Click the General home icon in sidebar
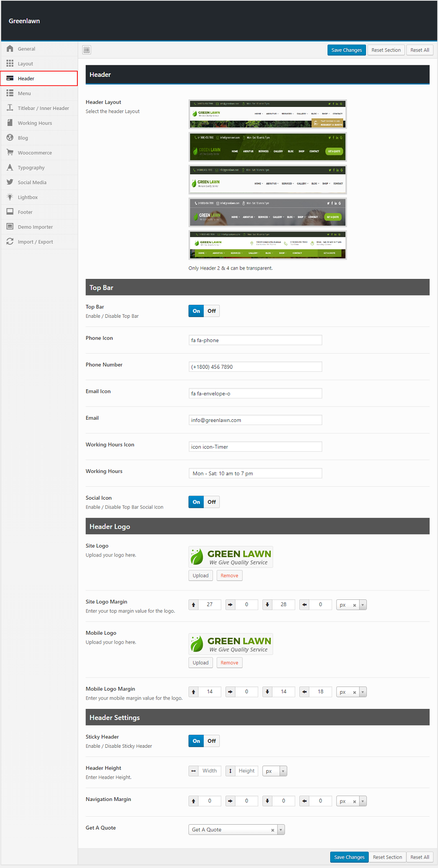The width and height of the screenshot is (438, 868). pyautogui.click(x=10, y=49)
